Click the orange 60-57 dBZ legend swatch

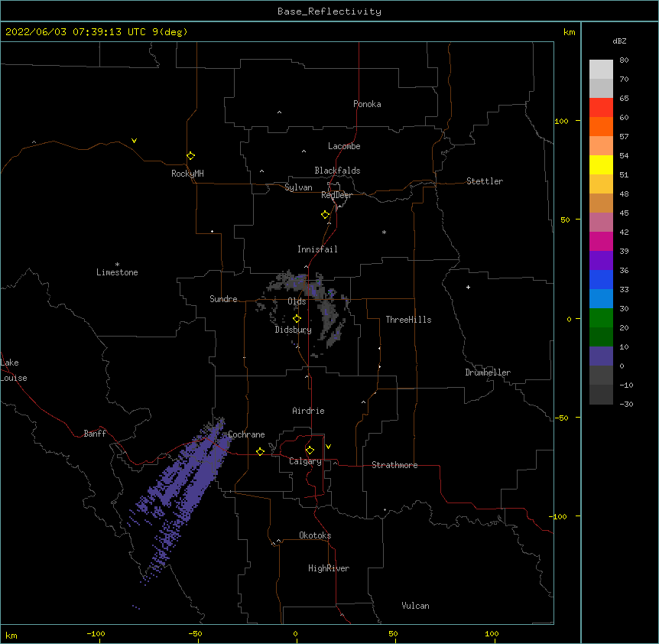coord(601,126)
